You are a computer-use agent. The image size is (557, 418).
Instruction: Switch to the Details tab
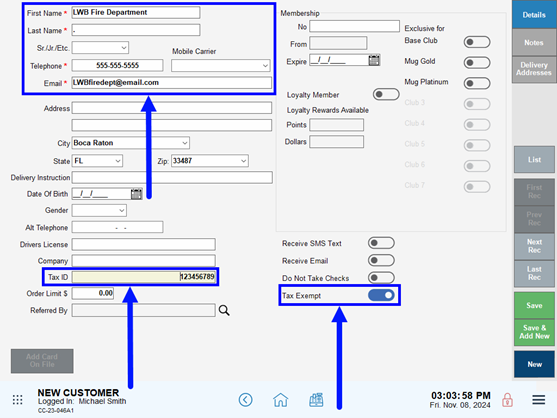(x=534, y=15)
